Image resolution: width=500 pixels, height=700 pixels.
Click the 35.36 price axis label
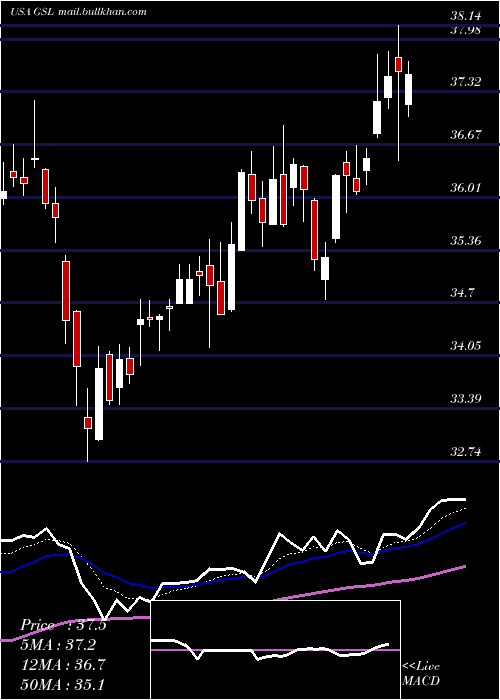465,241
